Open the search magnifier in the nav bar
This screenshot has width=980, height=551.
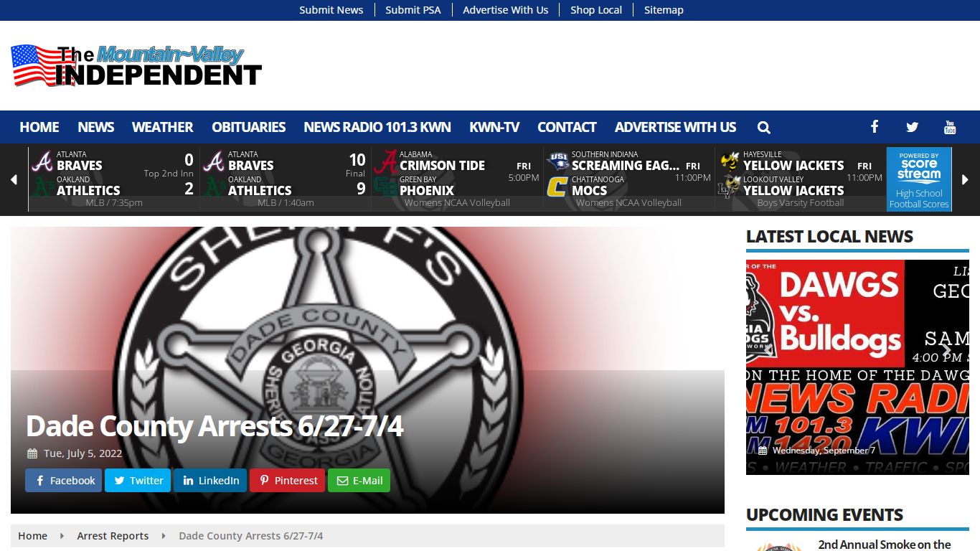(764, 128)
